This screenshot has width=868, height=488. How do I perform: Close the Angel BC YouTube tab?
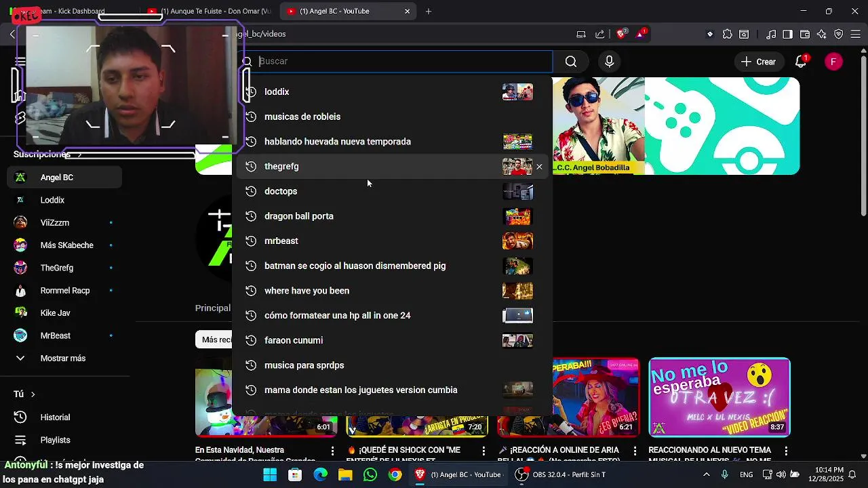pos(407,12)
